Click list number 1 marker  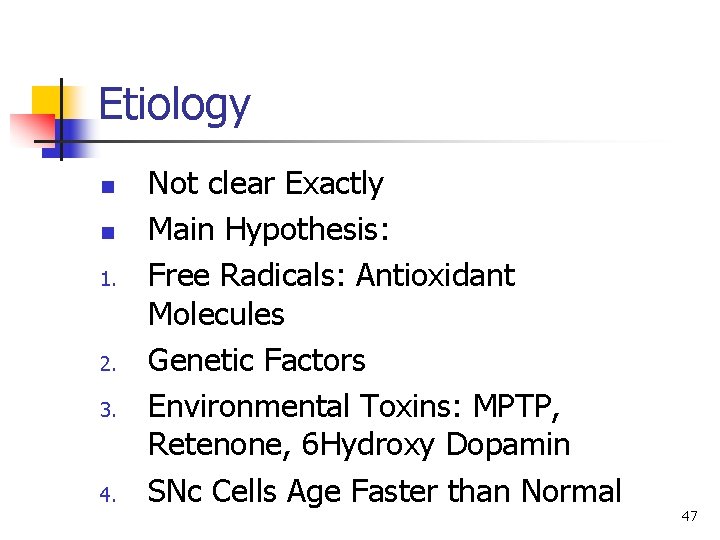107,279
